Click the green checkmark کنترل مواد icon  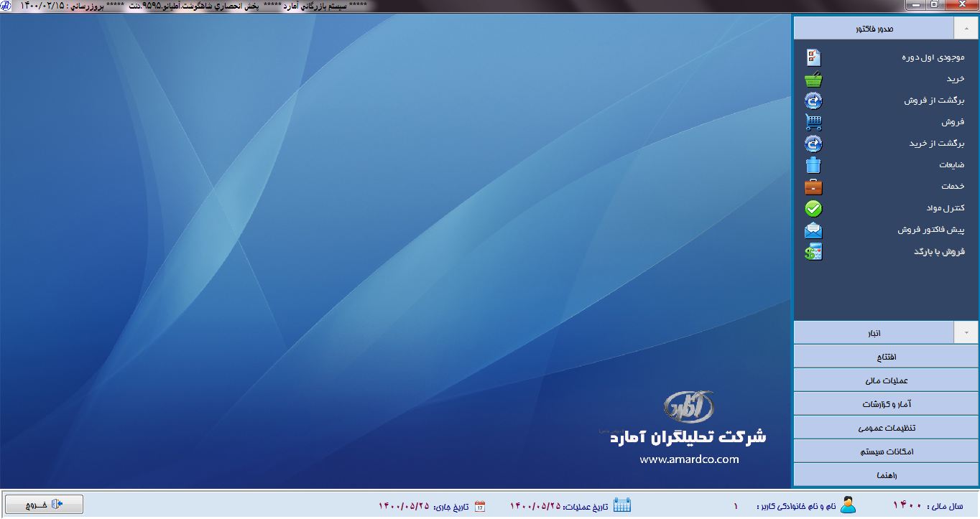(x=813, y=209)
